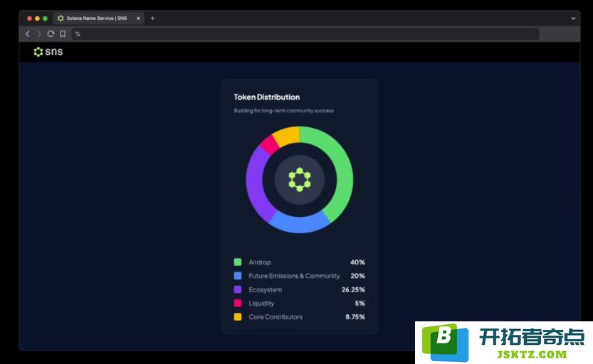Click the Solana Name Service tab favicon

[x=61, y=18]
